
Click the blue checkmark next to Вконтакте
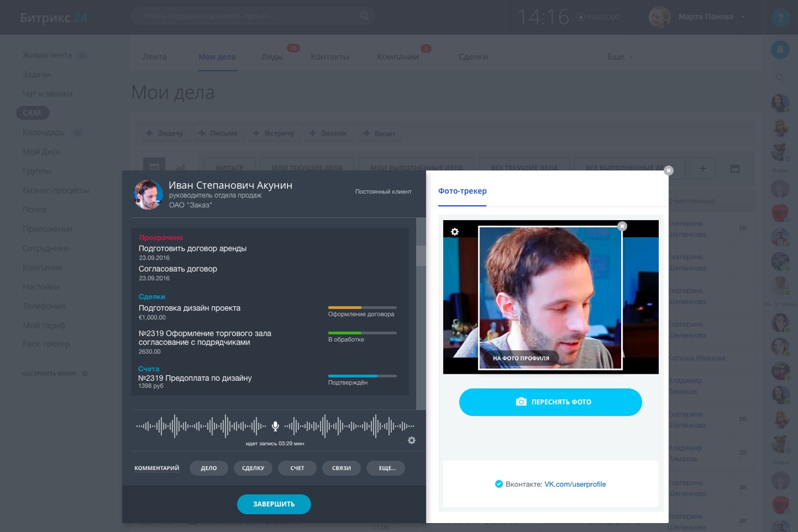point(499,484)
